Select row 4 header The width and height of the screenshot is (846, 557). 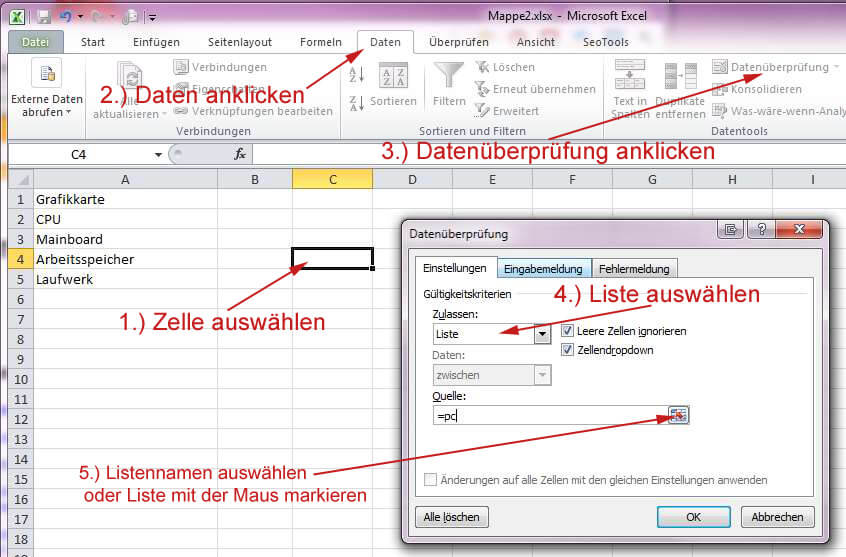21,259
